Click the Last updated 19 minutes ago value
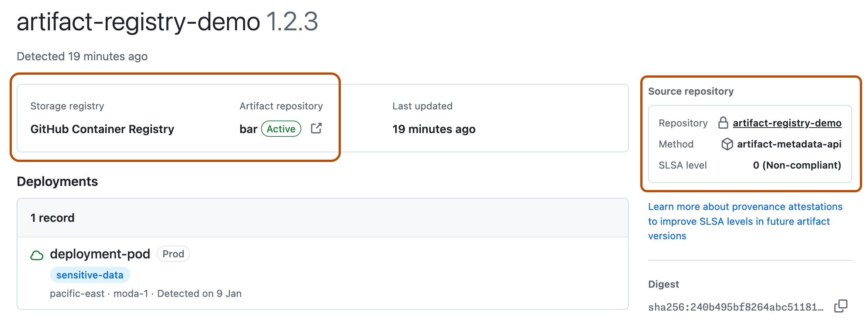Viewport: 868px width, 332px height. click(434, 129)
